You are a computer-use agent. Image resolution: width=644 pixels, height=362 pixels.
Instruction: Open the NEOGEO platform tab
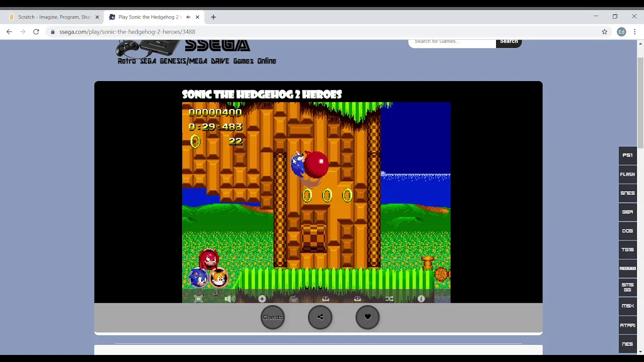627,268
